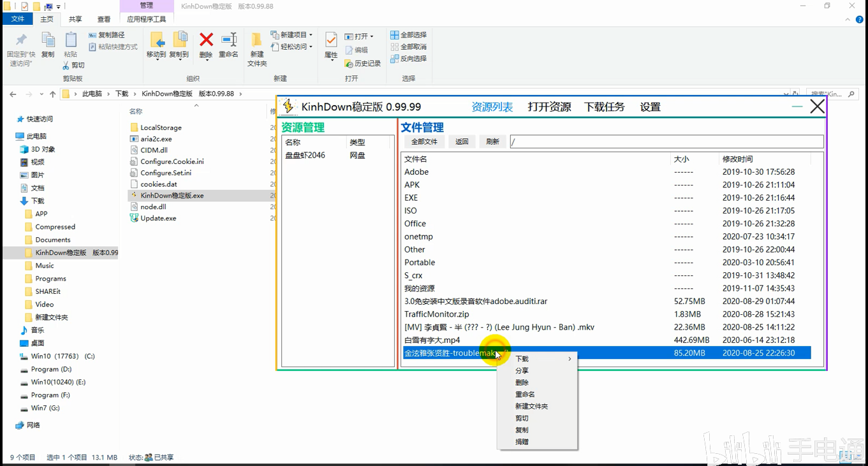
Task: Open 打开资源 tab in KinhDown
Action: click(549, 107)
